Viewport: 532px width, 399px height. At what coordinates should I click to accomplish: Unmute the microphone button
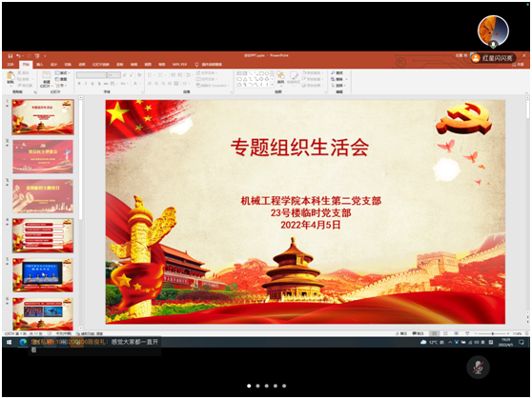point(478,368)
